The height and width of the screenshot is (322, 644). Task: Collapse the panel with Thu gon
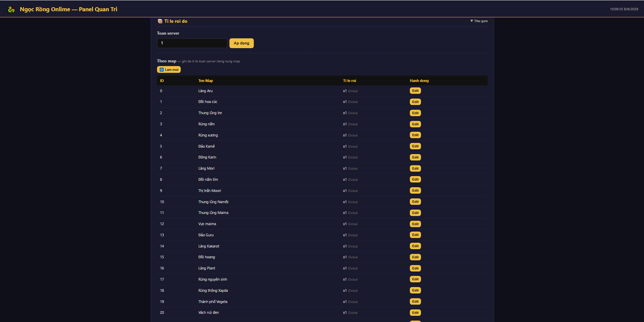479,21
